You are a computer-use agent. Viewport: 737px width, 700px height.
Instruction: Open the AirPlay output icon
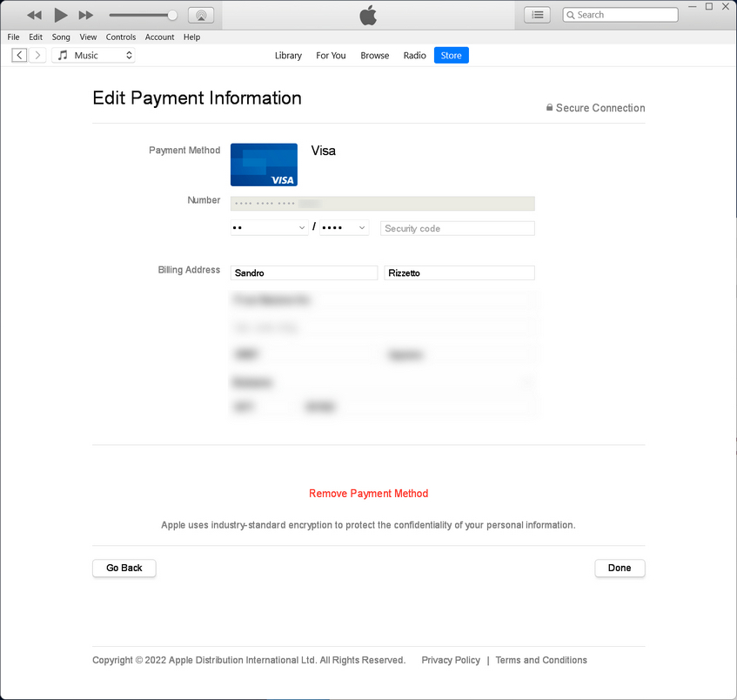(x=201, y=15)
